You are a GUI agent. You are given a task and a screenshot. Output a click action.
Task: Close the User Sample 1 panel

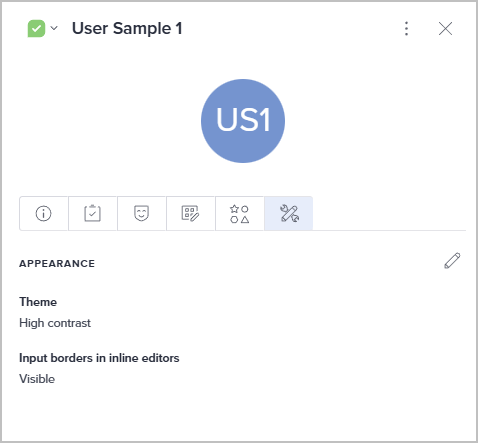point(445,29)
